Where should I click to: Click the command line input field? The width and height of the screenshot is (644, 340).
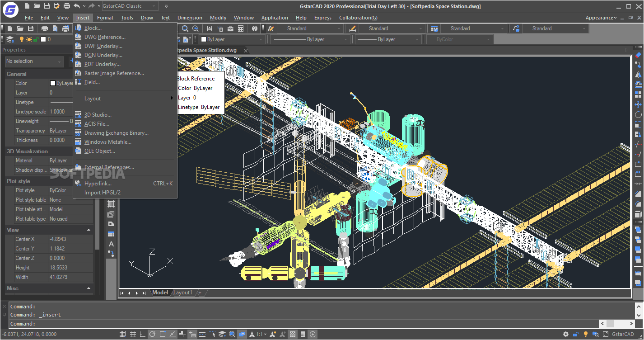[305, 324]
